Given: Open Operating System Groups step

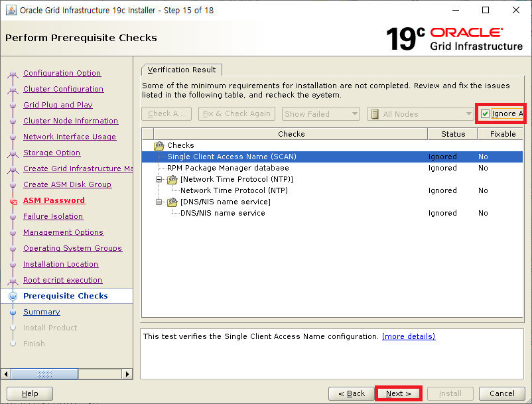Looking at the screenshot, I should [72, 248].
